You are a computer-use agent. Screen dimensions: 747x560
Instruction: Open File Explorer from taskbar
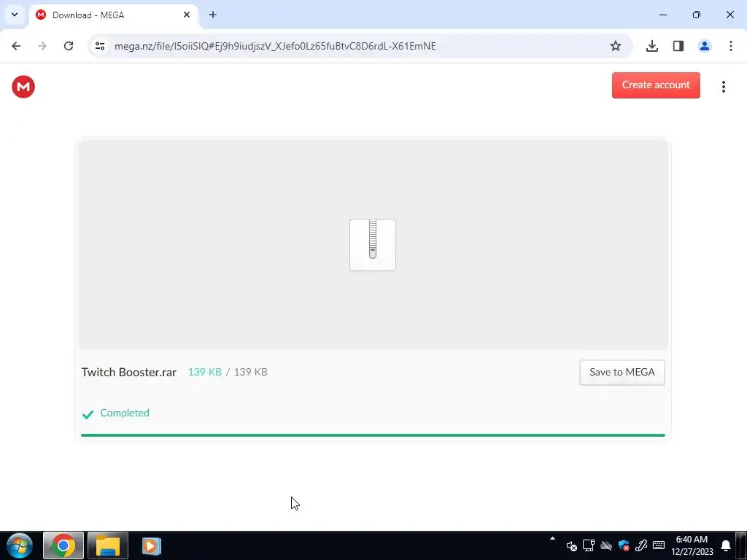point(108,545)
